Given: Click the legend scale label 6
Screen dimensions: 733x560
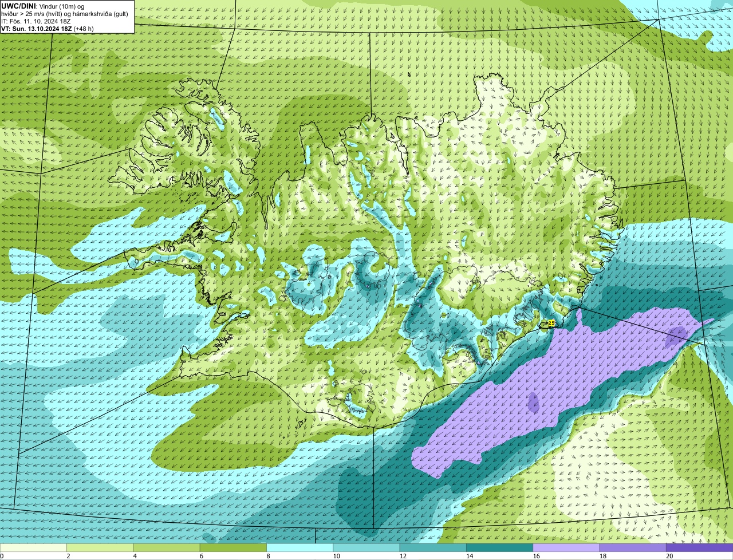Looking at the screenshot, I should 202,556.
